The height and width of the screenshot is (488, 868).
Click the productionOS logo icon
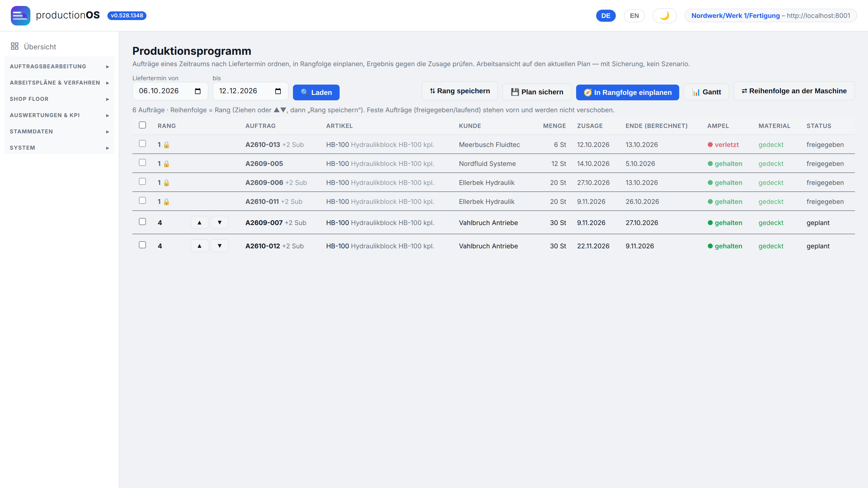tap(20, 15)
